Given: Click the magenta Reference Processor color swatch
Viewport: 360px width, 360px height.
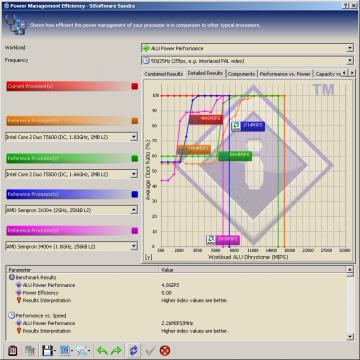Looking at the screenshot, I should click(x=135, y=231).
